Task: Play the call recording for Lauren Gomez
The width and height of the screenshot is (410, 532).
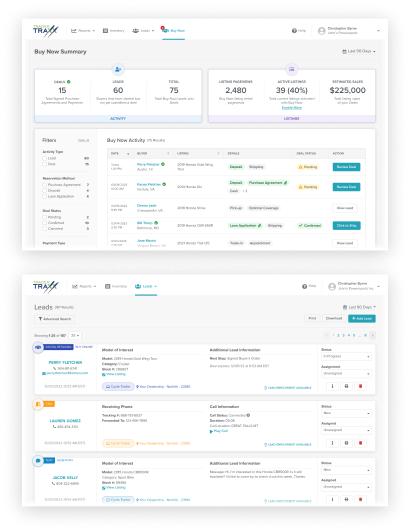Action: (x=219, y=431)
